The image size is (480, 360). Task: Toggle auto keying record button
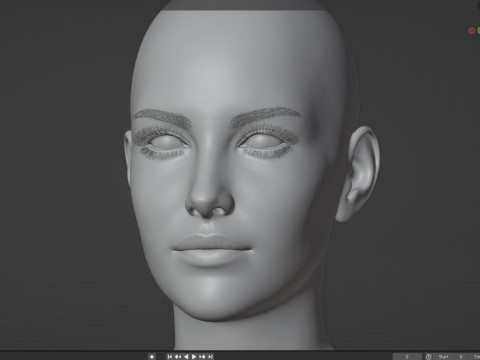pos(152,357)
